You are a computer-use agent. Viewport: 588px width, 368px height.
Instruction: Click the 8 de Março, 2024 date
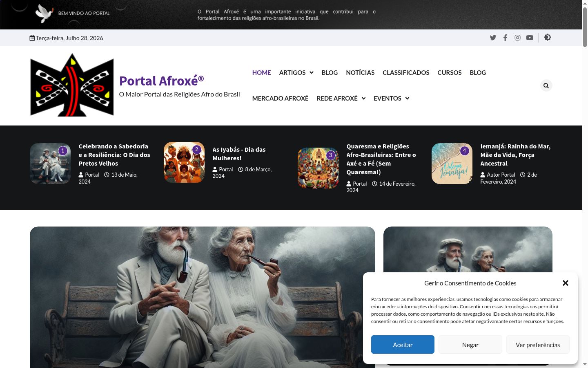click(242, 173)
